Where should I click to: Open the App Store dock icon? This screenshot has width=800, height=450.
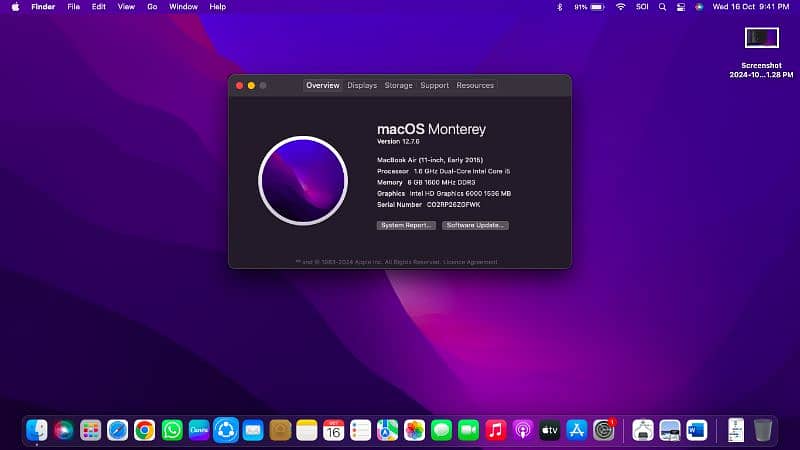click(x=577, y=430)
